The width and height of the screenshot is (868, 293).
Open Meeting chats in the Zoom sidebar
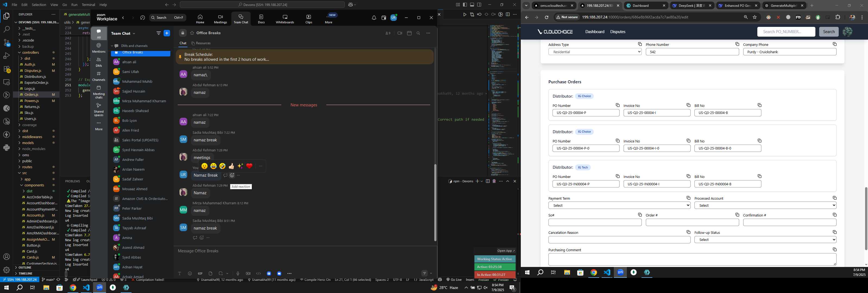99,92
